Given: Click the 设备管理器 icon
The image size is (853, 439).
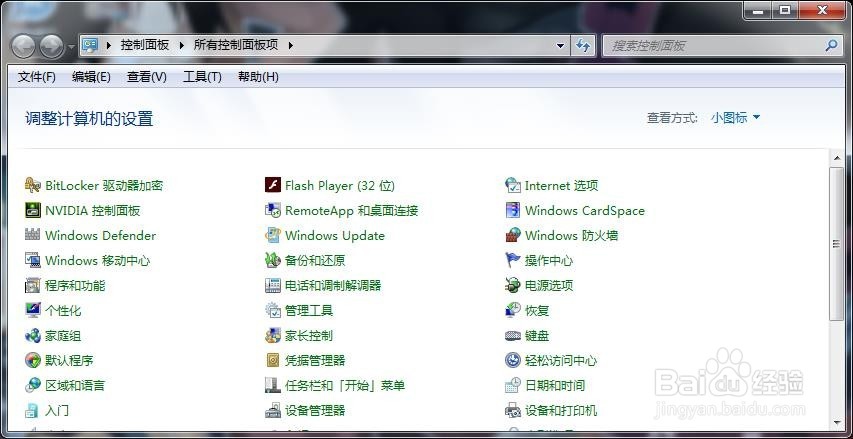Looking at the screenshot, I should 273,410.
